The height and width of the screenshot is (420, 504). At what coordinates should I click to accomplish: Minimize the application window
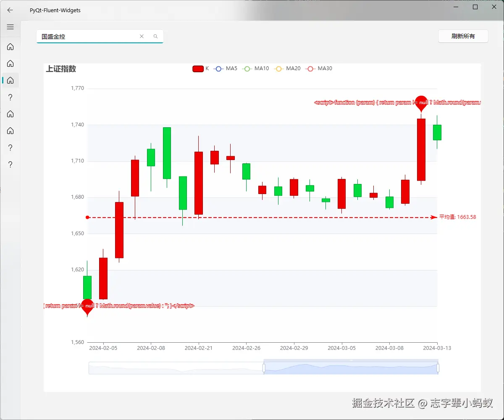point(456,7)
